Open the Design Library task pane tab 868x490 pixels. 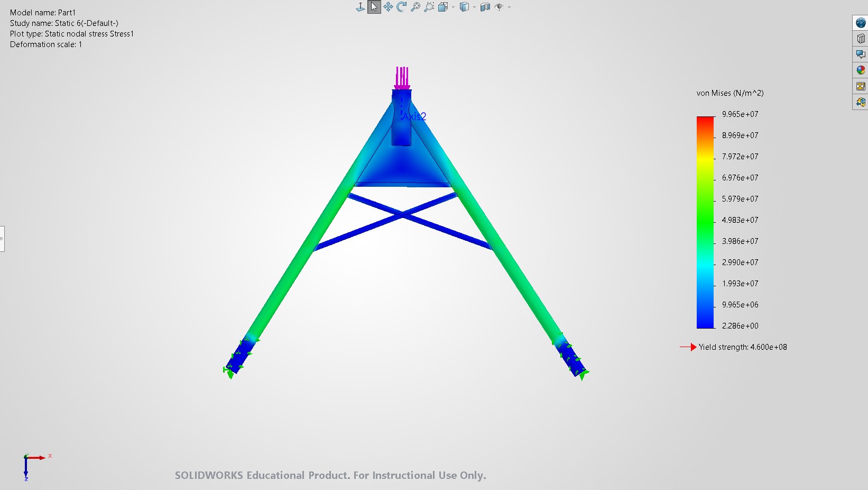(x=861, y=39)
